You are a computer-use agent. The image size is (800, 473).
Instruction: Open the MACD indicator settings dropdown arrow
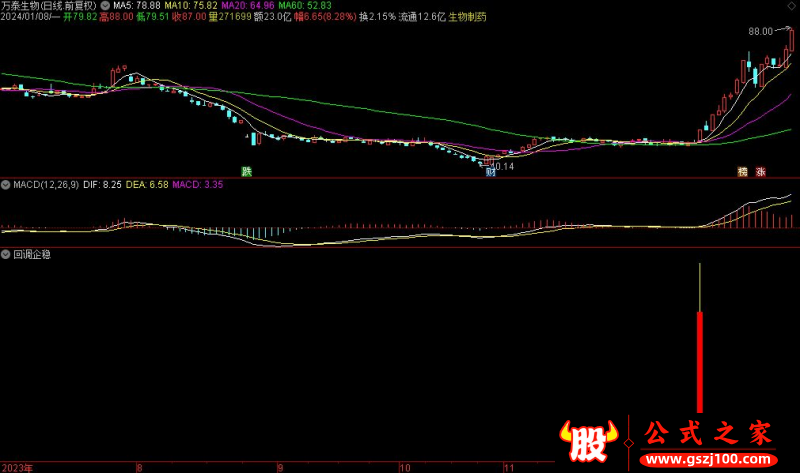[6, 185]
